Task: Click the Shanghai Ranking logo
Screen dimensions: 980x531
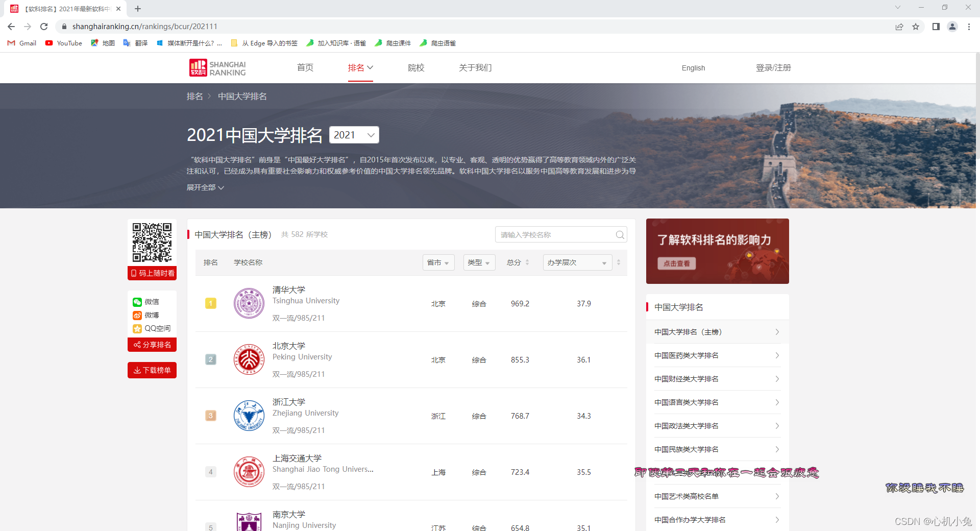Action: pyautogui.click(x=217, y=68)
